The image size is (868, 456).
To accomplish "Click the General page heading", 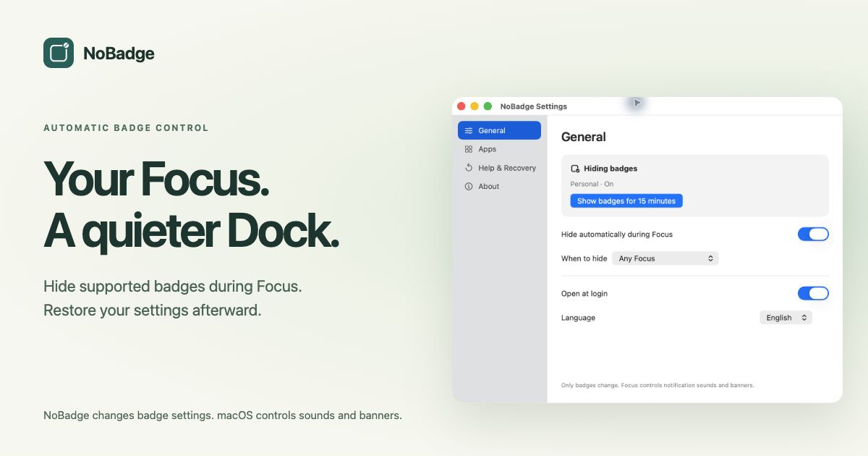I will pos(584,137).
